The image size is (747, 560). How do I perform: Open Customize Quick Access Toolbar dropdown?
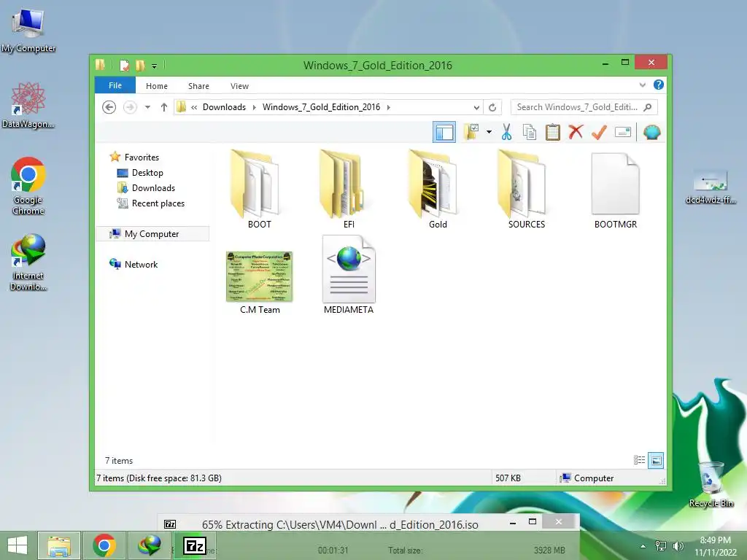pyautogui.click(x=155, y=66)
